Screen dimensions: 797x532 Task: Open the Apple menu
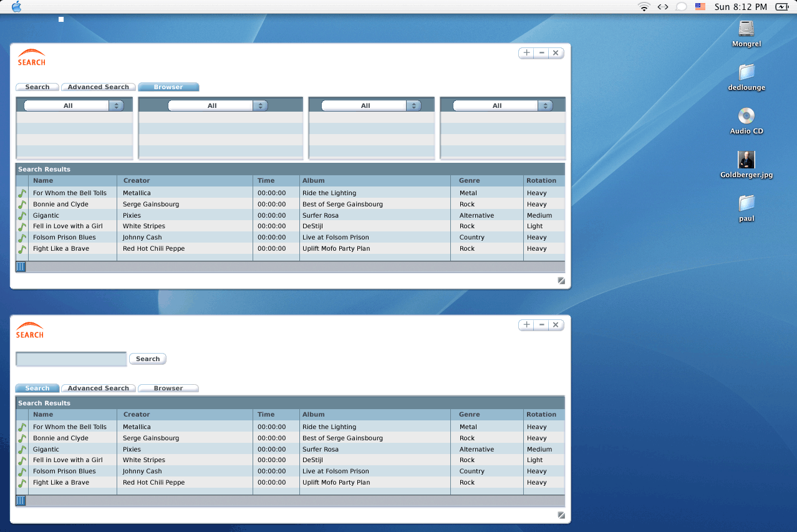16,7
